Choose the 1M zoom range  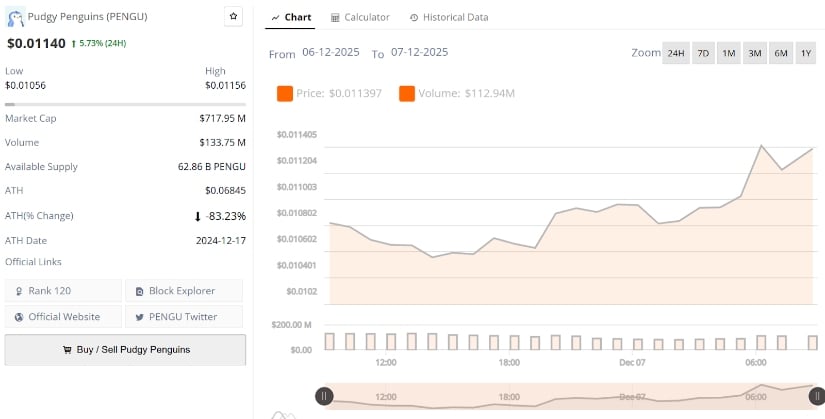point(728,53)
